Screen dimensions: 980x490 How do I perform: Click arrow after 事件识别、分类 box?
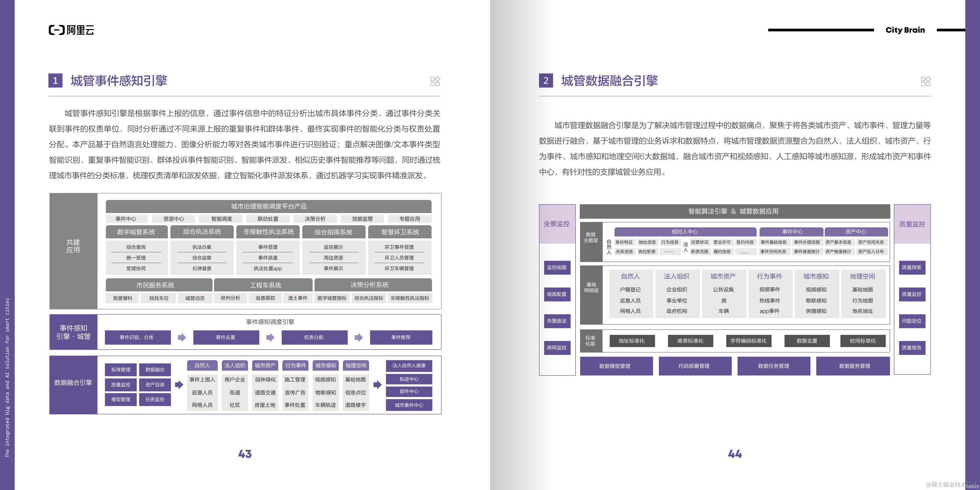pos(182,337)
